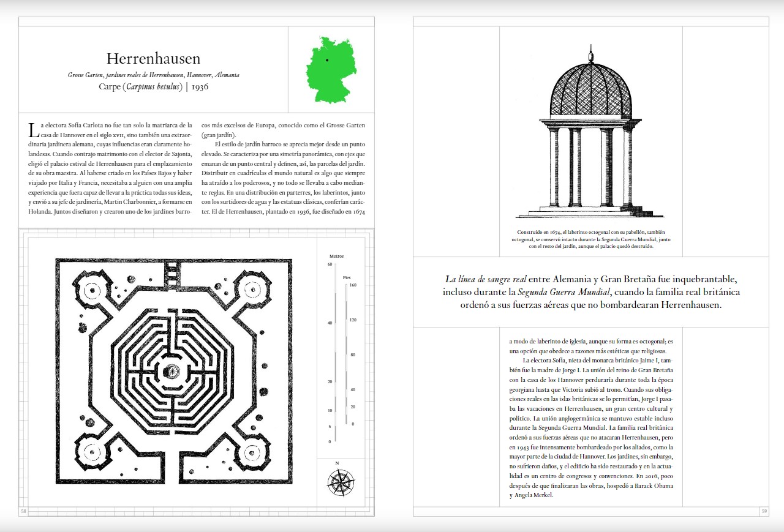Click the pavilion's stepped base
Image resolution: width=784 pixels, height=532 pixels.
point(590,212)
